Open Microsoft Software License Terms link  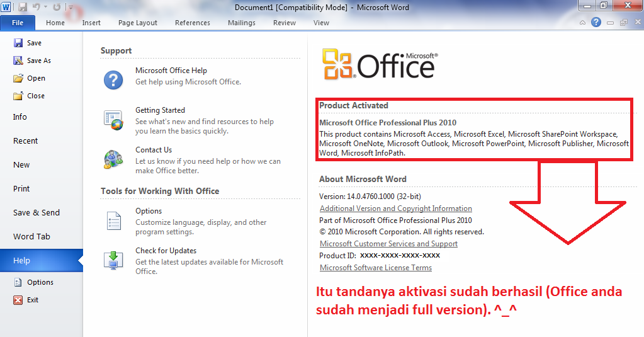point(376,268)
